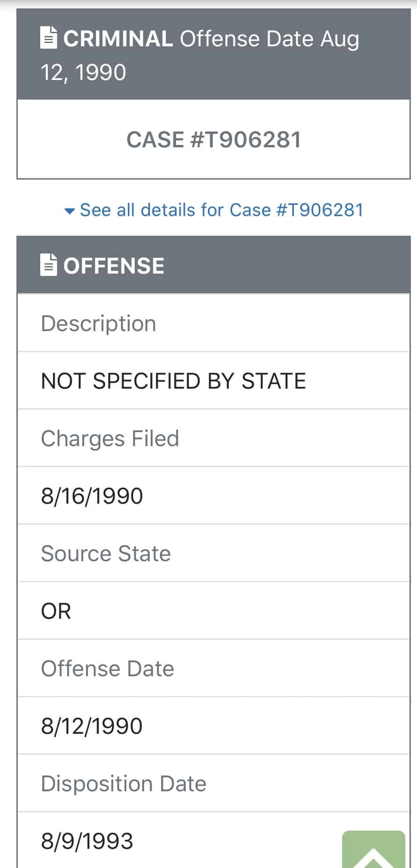
Task: Select the CASE #T906281 box
Action: [x=213, y=139]
